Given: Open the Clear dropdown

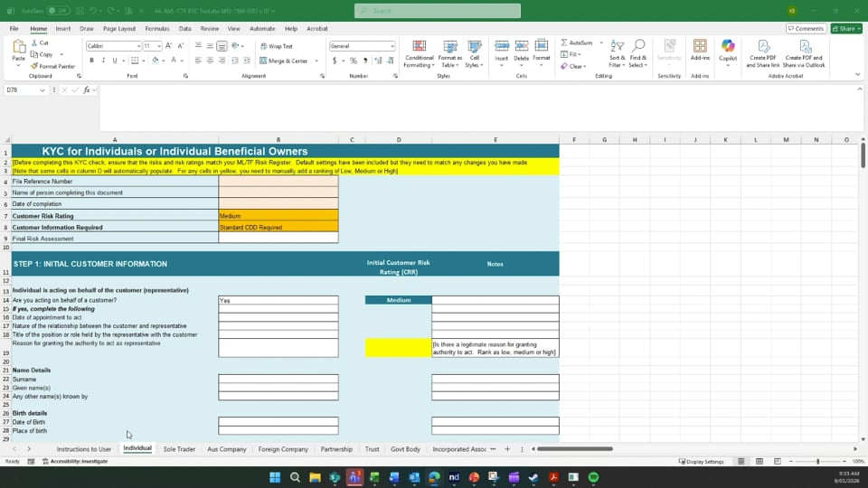Looking at the screenshot, I should click(x=573, y=66).
